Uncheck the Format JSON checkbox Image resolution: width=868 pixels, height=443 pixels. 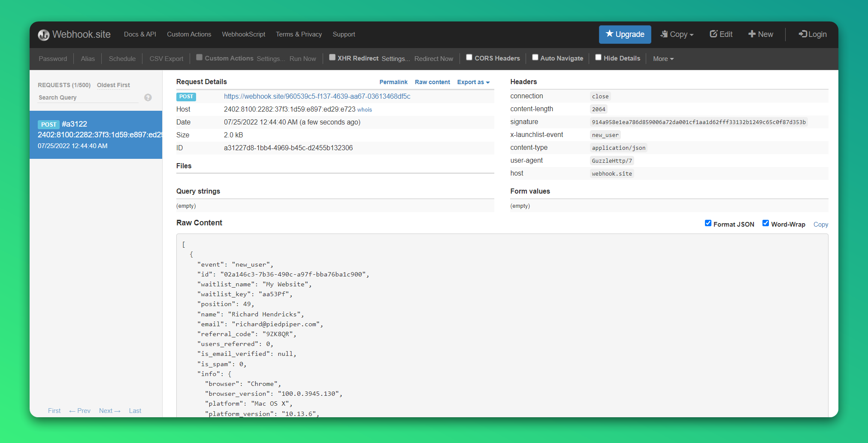(x=708, y=223)
